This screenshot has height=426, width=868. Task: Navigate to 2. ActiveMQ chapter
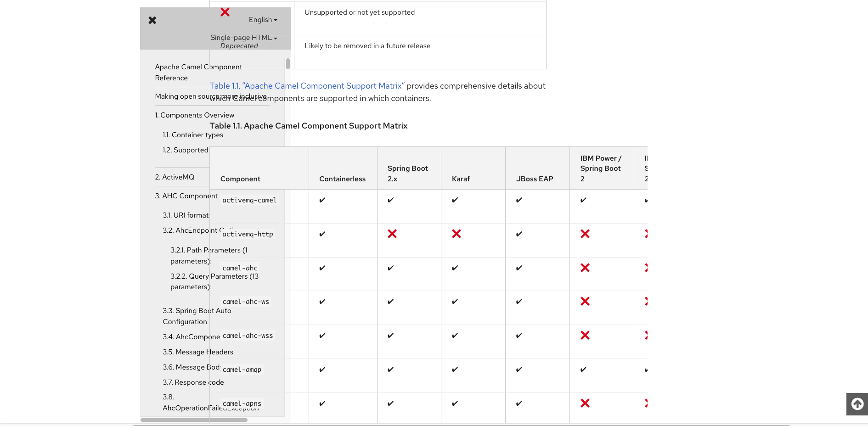coord(175,177)
